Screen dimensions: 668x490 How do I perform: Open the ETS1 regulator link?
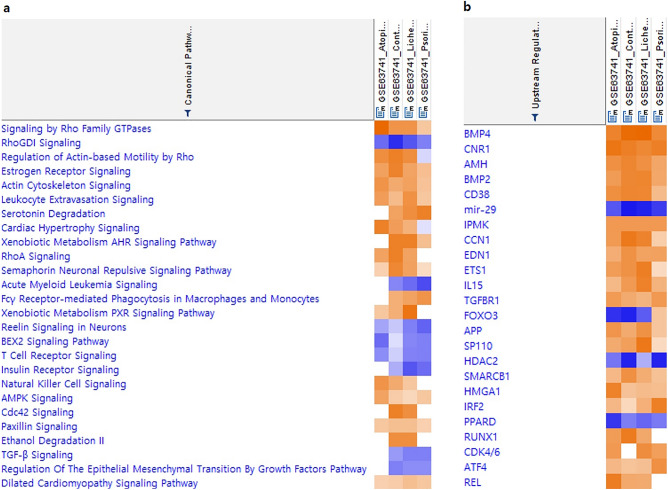[475, 270]
